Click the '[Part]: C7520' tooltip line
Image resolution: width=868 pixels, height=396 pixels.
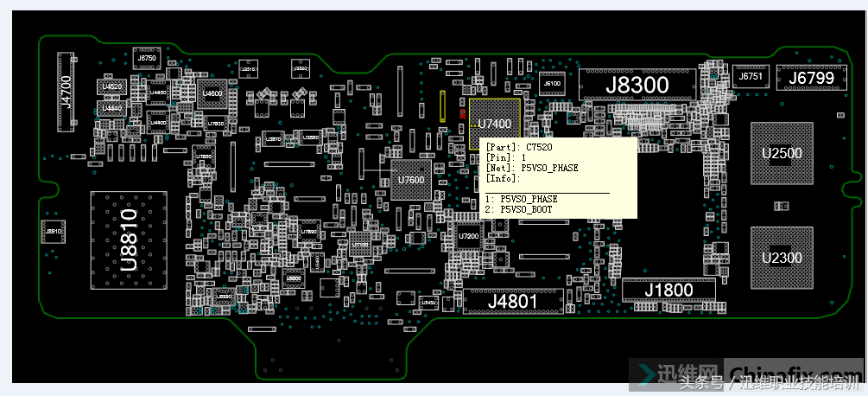[519, 147]
